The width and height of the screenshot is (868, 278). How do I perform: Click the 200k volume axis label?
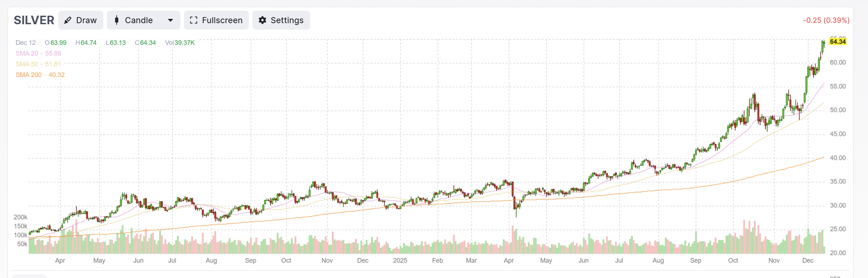(x=20, y=217)
